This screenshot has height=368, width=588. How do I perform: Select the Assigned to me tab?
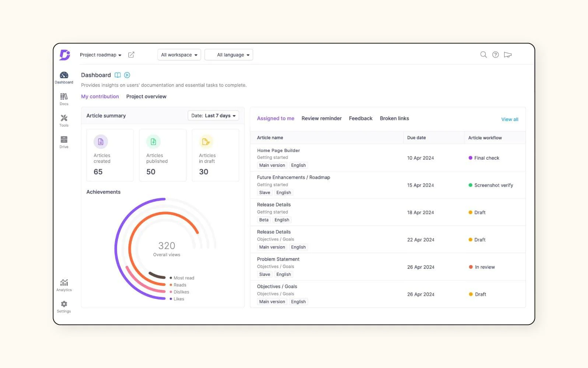[276, 118]
